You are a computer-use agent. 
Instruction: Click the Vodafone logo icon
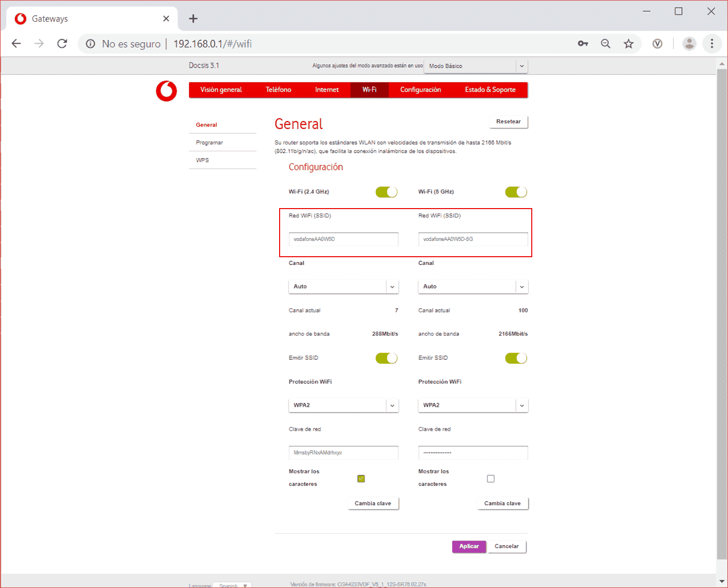point(166,91)
